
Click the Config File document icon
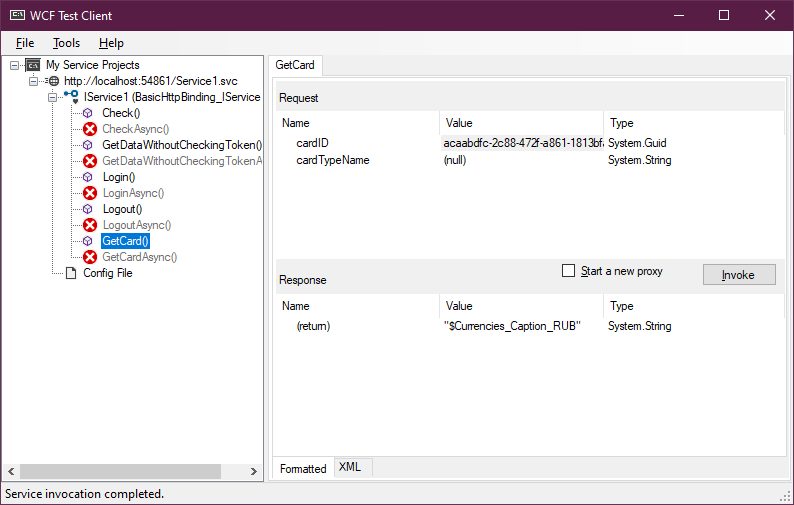tap(70, 273)
